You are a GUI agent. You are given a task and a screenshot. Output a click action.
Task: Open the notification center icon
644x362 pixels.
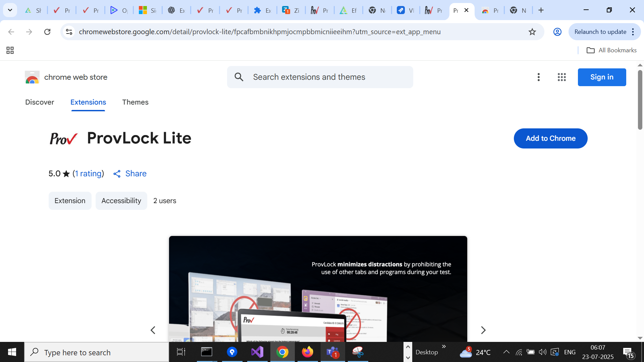[628, 352]
